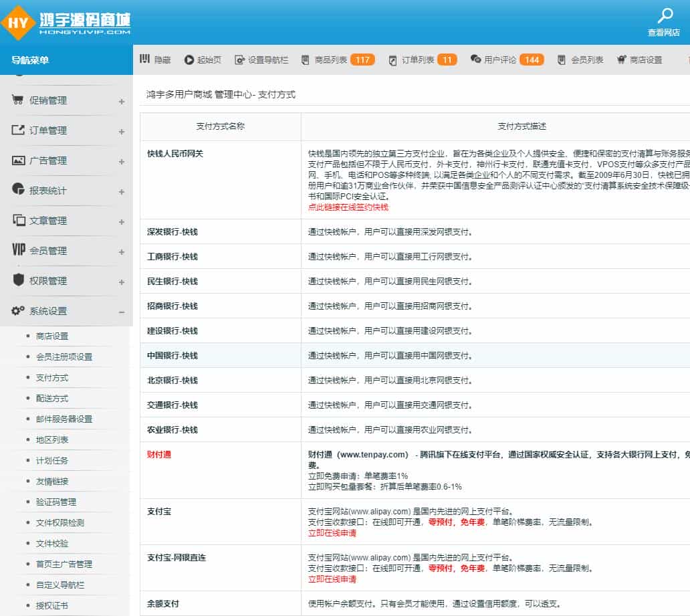Click the 导航菜单 sidebar header
The image size is (690, 616).
click(x=30, y=60)
